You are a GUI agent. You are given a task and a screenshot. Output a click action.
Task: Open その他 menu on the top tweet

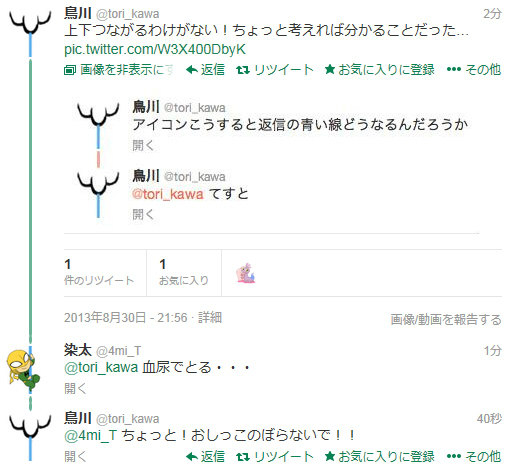(x=474, y=70)
